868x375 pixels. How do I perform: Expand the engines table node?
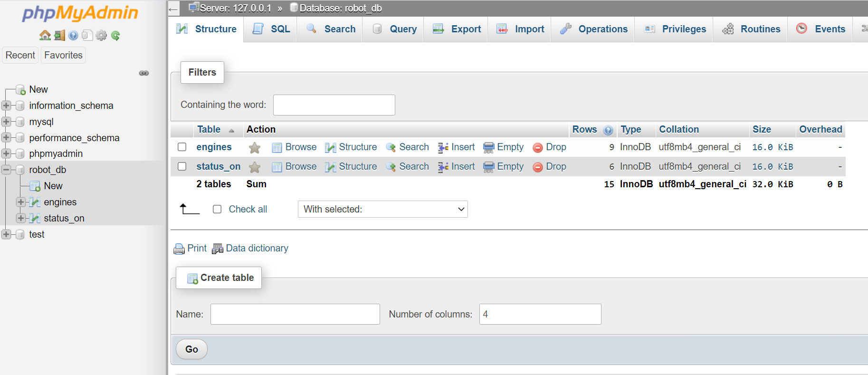point(21,202)
